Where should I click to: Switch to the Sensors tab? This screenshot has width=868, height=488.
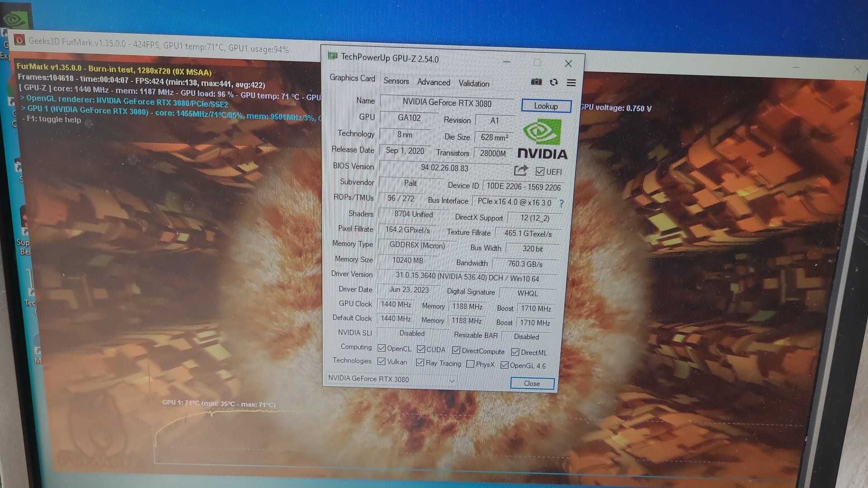click(x=396, y=81)
